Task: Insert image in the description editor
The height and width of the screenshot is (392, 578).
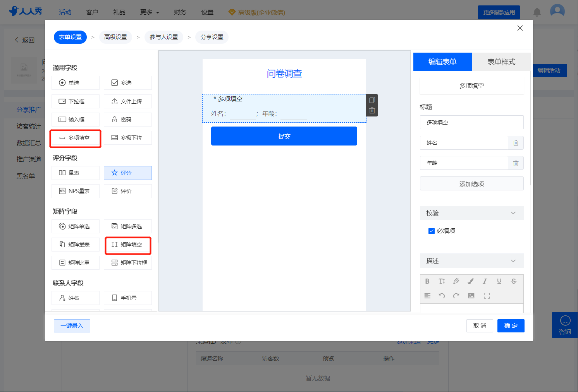Action: point(471,296)
